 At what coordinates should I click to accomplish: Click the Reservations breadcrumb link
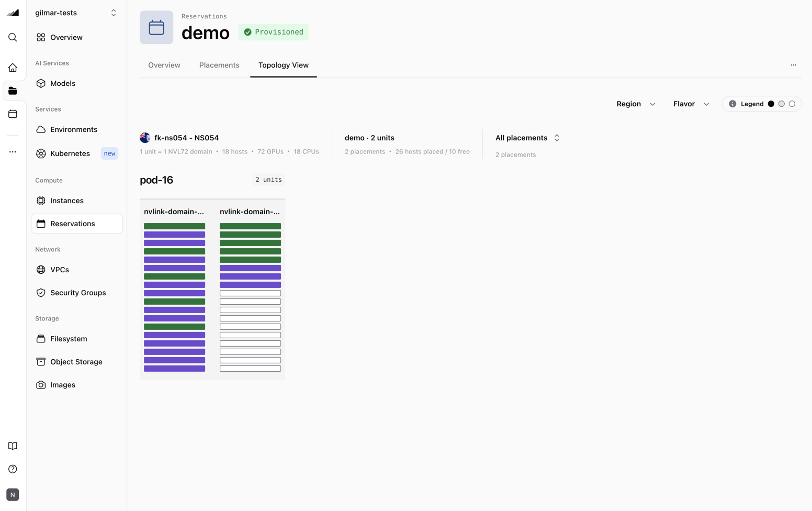(204, 17)
